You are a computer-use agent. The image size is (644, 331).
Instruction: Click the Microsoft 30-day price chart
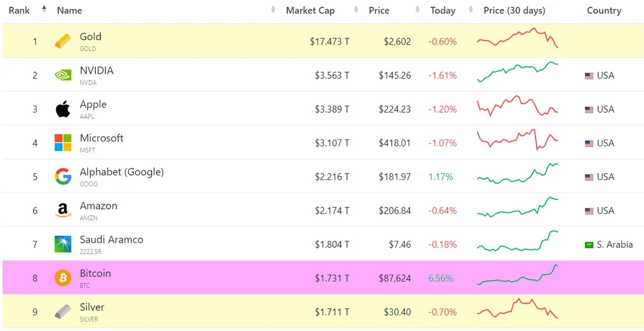(x=517, y=140)
